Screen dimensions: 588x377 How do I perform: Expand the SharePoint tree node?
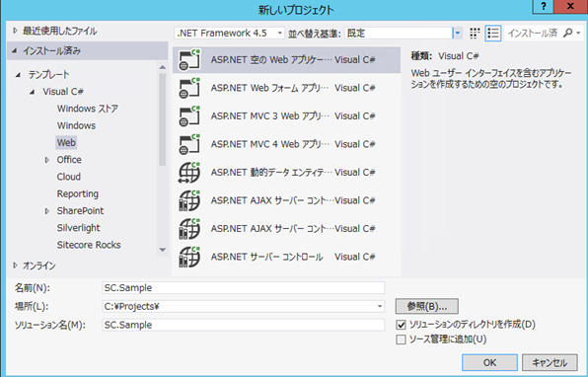tap(47, 211)
